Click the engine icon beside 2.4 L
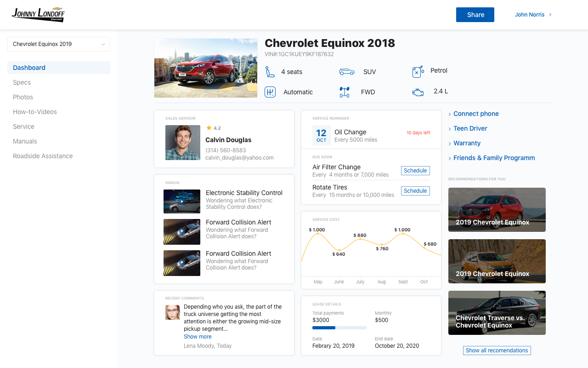588x368 pixels. pyautogui.click(x=418, y=92)
